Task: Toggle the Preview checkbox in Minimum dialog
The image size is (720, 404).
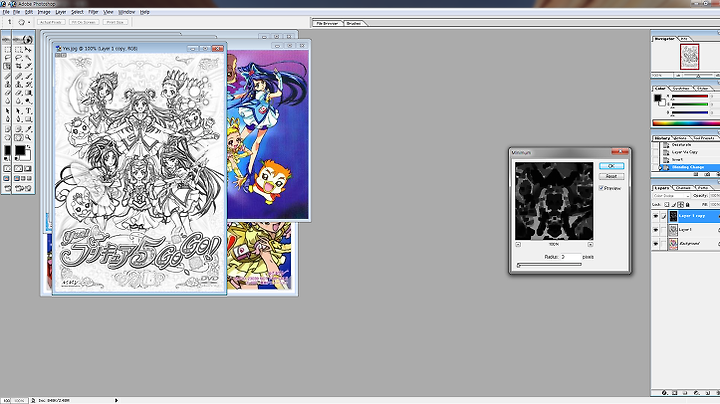Action: pos(601,188)
